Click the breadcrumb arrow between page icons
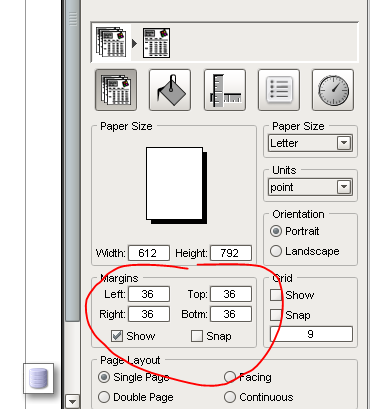 click(134, 43)
